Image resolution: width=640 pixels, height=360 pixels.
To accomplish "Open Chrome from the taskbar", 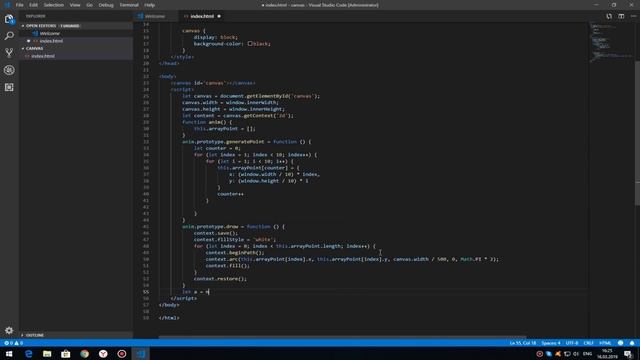I will coord(84,354).
